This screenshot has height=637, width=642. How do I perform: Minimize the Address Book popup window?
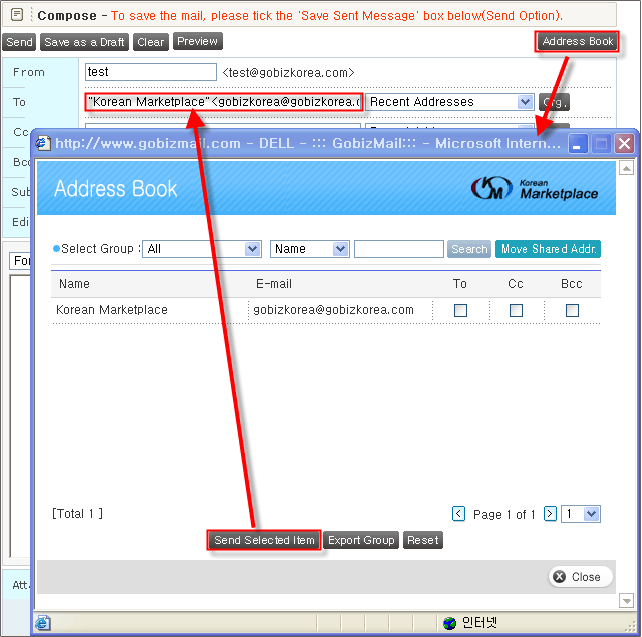coord(578,144)
